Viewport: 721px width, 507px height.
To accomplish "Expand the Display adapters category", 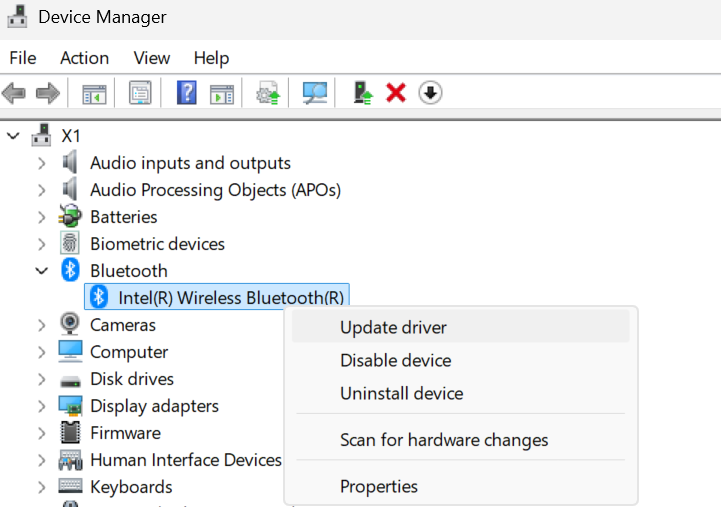I will pyautogui.click(x=42, y=406).
